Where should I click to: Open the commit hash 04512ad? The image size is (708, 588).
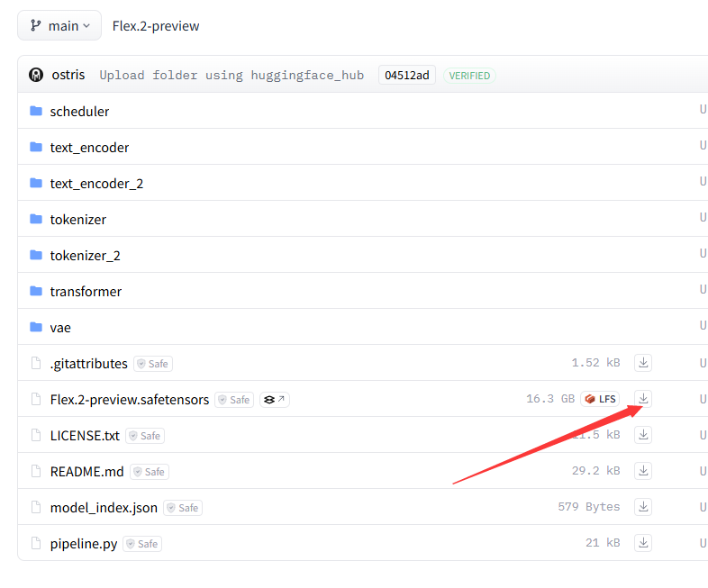[407, 75]
